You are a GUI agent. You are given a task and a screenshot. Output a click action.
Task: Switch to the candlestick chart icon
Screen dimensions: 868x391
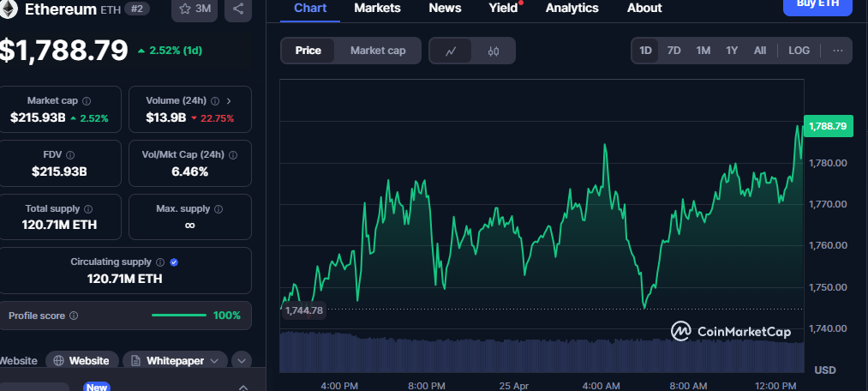pos(494,51)
